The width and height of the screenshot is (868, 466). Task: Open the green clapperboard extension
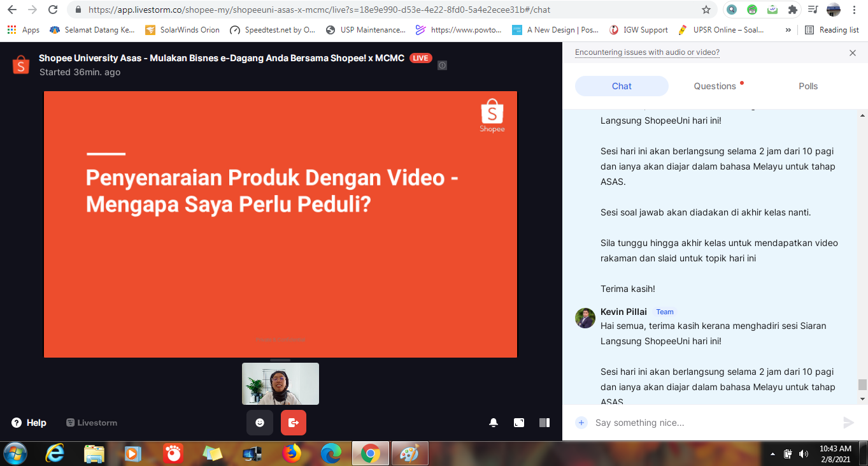pyautogui.click(x=752, y=10)
